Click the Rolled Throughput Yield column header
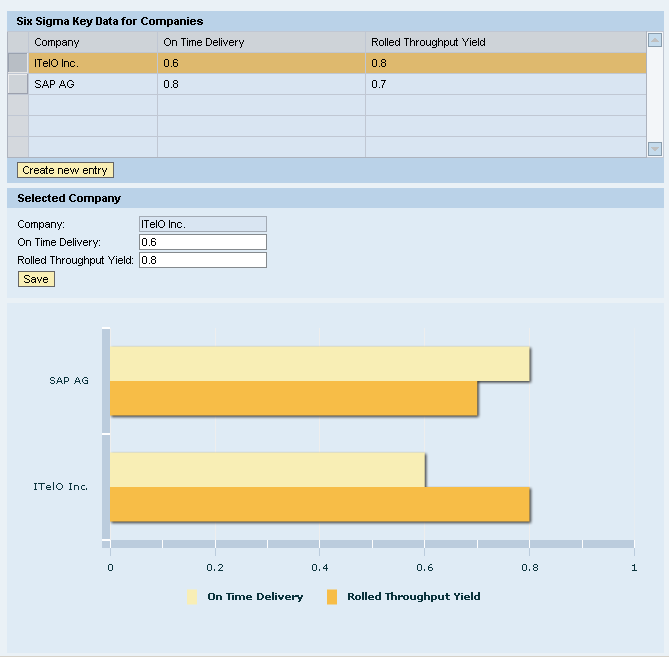The height and width of the screenshot is (657, 669). (504, 42)
